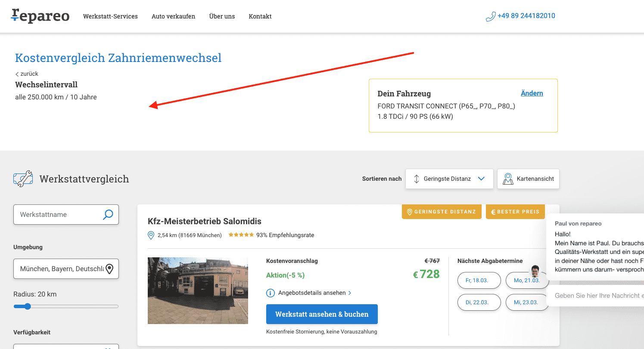Open Kfz-Meisterbetrieb Salomidis title
Image resolution: width=644 pixels, height=349 pixels.
point(205,221)
